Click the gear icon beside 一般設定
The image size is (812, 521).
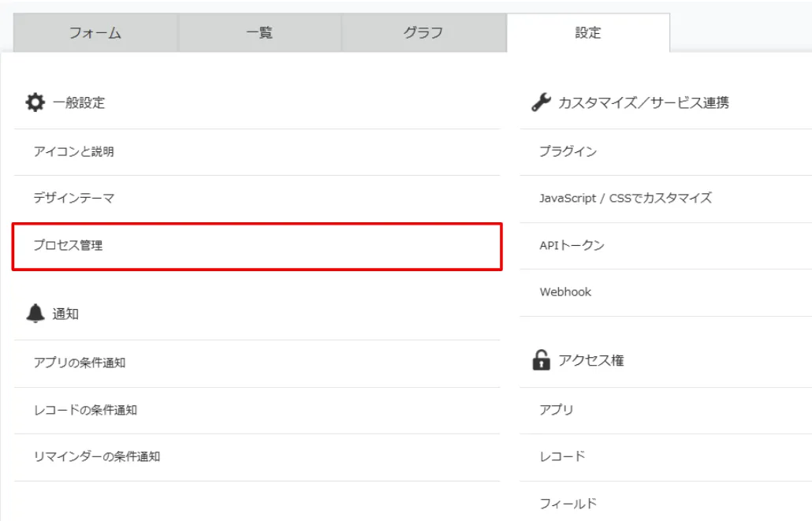coord(35,102)
